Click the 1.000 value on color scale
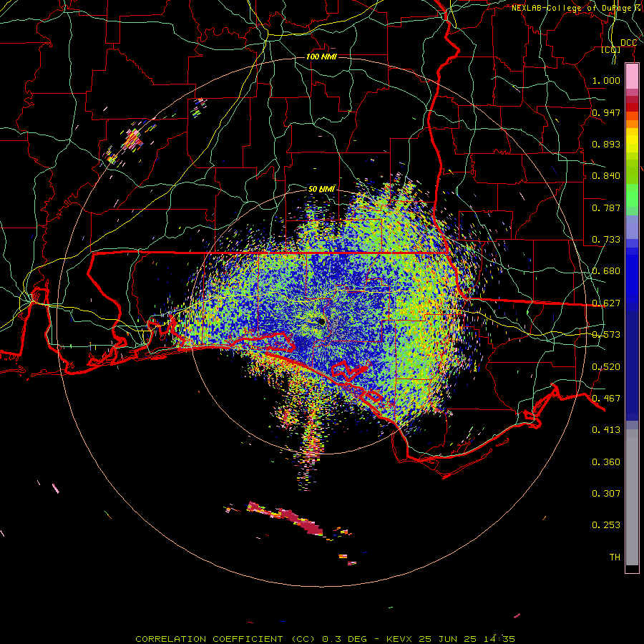Image resolution: width=644 pixels, height=644 pixels. click(606, 80)
